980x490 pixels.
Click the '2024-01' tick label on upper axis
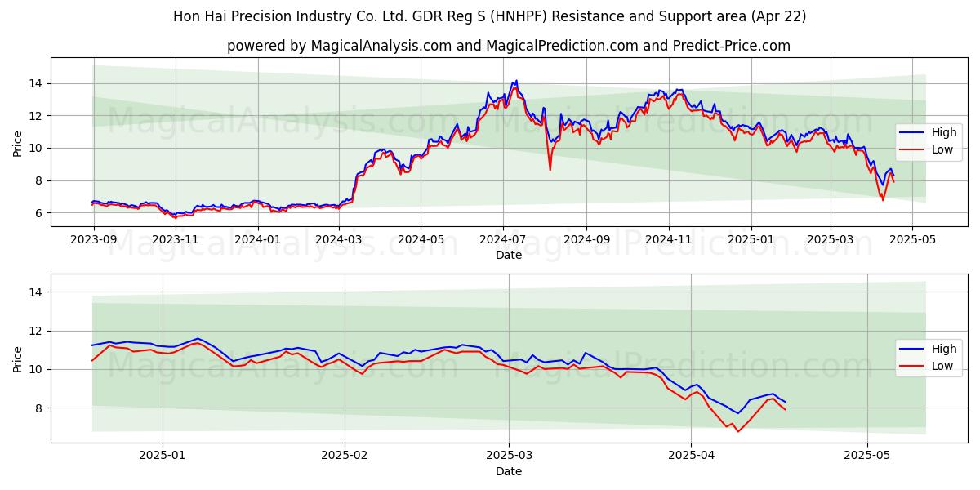point(258,239)
